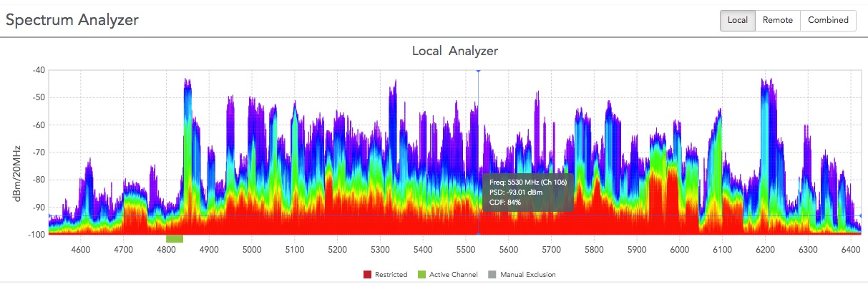Viewport: 868px width, 287px height.
Task: Click the -40 y-axis level label
Action: (x=38, y=70)
